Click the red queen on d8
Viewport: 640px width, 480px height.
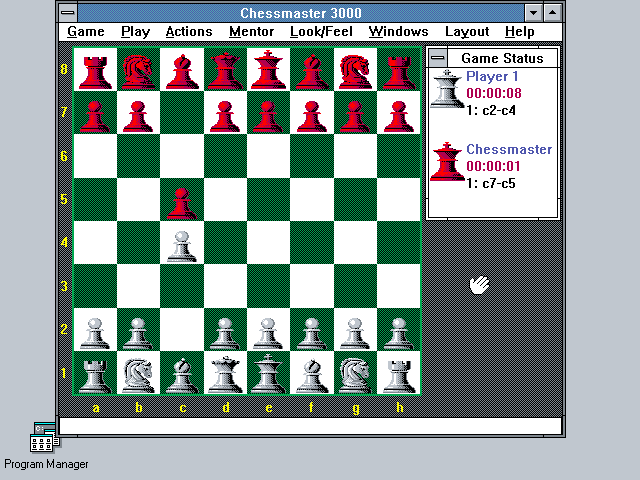(x=225, y=69)
